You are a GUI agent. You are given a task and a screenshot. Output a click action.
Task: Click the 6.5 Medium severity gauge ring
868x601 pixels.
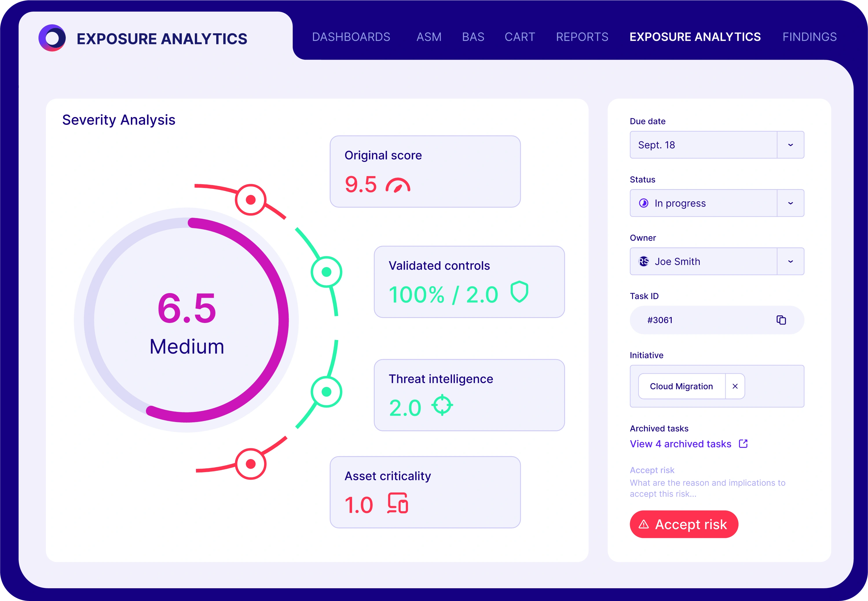click(186, 320)
